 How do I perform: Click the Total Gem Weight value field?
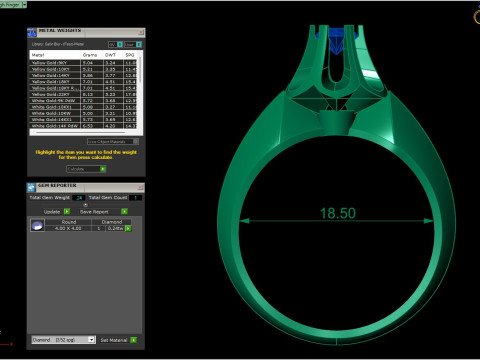(x=79, y=198)
